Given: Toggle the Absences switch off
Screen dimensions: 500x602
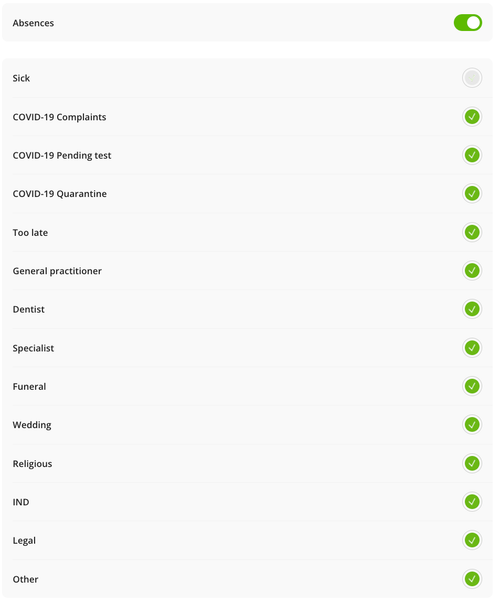Looking at the screenshot, I should click(x=467, y=23).
